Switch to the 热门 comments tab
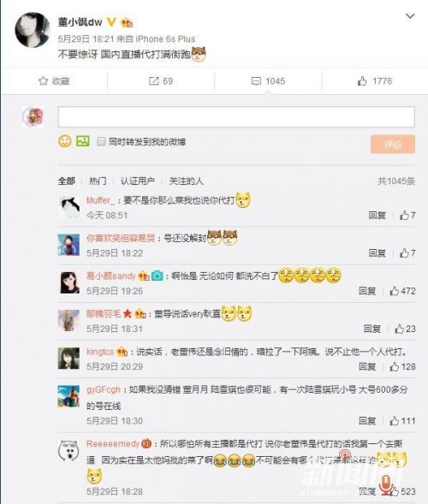Viewport: 428px width, 504px height. [x=98, y=181]
